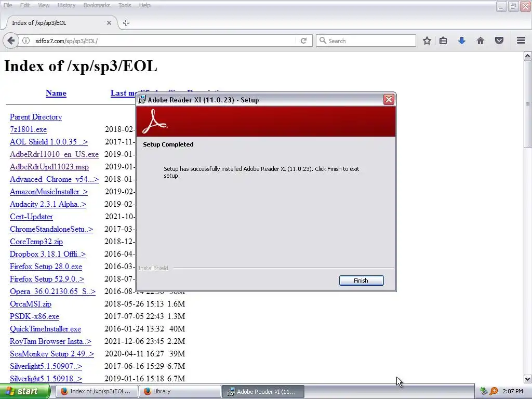Select the Index of /xp/sp3/EOL tab
The image size is (532, 399).
pos(61,23)
